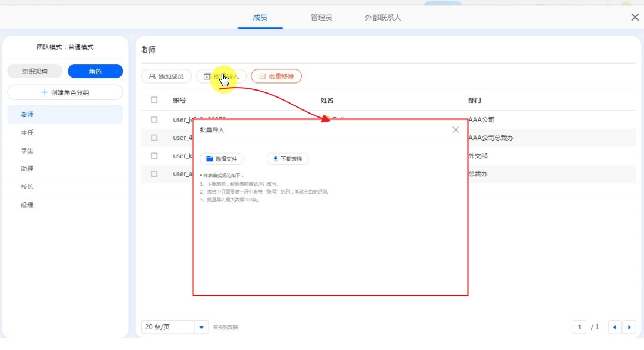
Task: Select the 角色 view toggle
Action: pos(95,71)
